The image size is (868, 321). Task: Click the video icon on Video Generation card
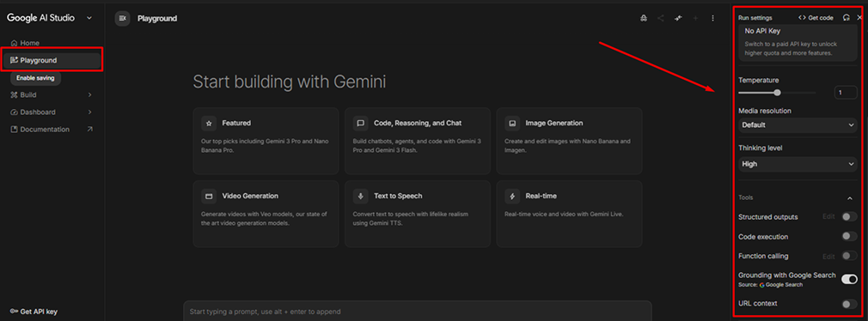coord(209,197)
